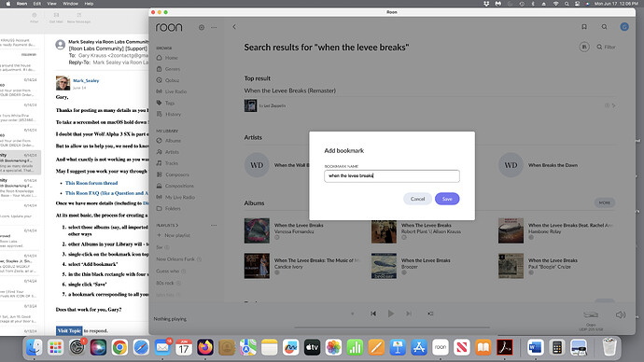Open Folders in Roon sidebar
The image size is (644, 362).
click(168, 208)
